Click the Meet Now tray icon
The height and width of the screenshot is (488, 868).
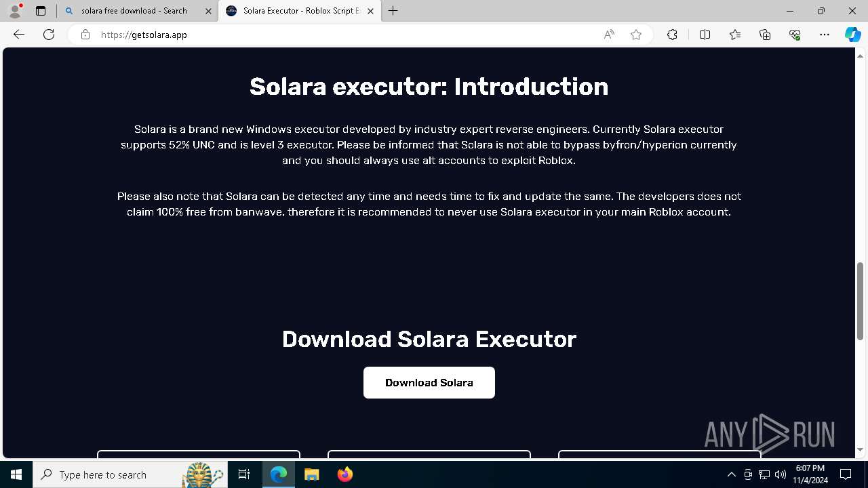[x=748, y=474]
